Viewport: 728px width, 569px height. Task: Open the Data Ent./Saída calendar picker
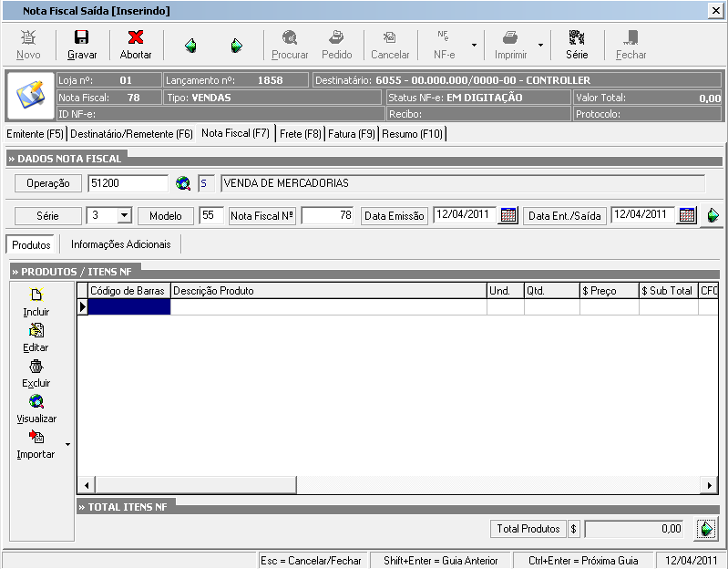(687, 216)
